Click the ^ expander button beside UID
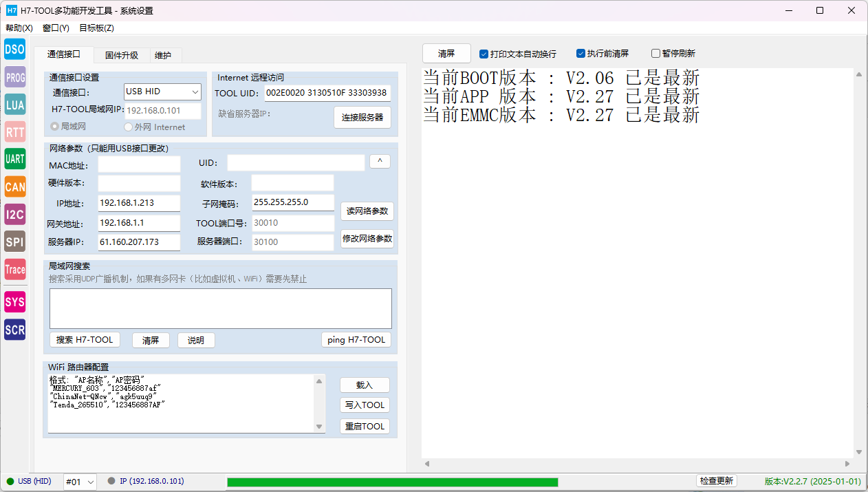This screenshot has width=868, height=492. point(380,161)
